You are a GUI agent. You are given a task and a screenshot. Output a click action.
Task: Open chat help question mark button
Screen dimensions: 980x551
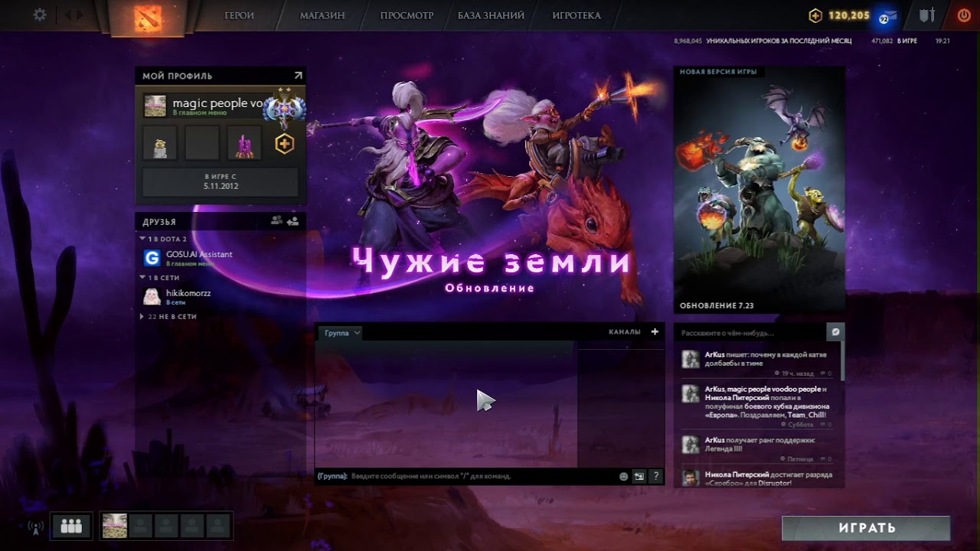tap(655, 476)
